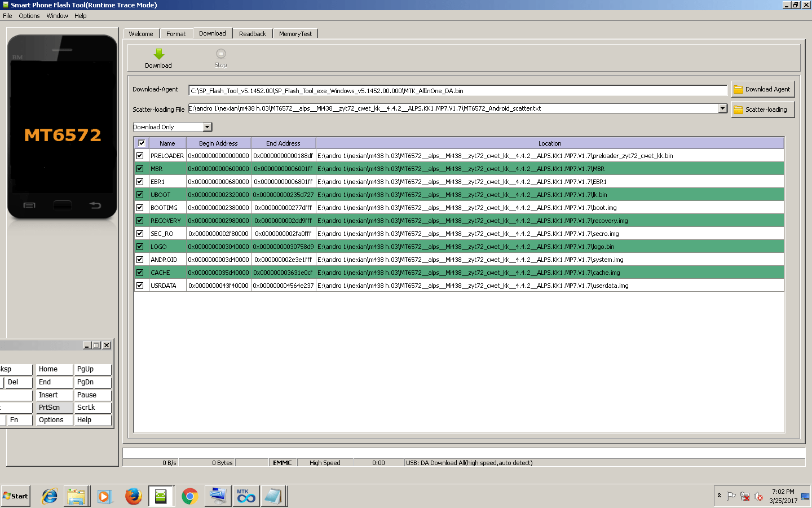Image resolution: width=812 pixels, height=508 pixels.
Task: Click the End Address column header
Action: 283,143
